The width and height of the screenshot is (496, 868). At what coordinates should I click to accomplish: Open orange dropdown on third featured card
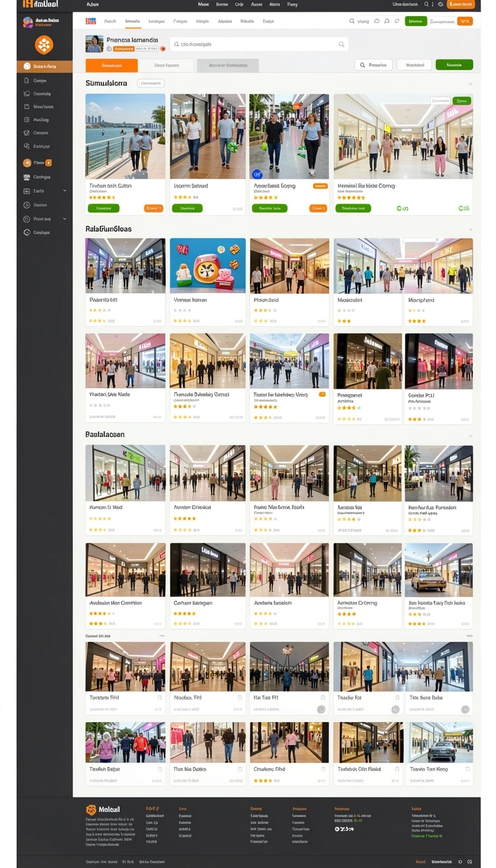tap(318, 208)
